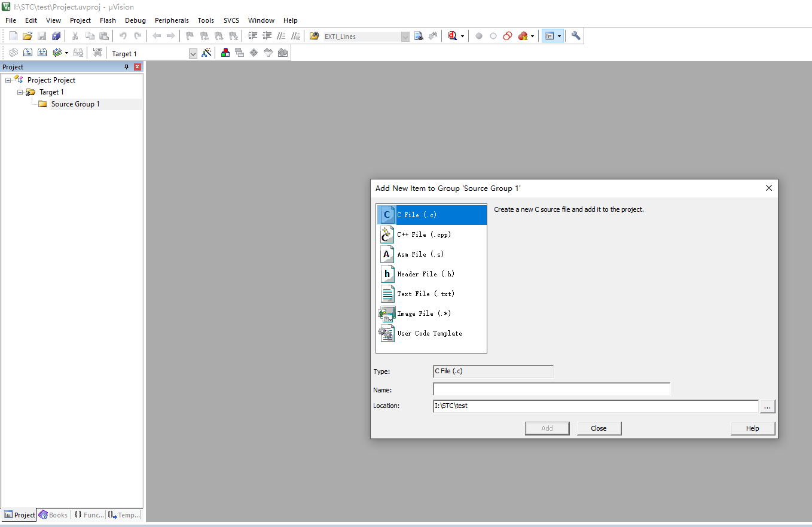This screenshot has width=812, height=527.
Task: Choose User Code Template in the item list
Action: click(x=432, y=333)
